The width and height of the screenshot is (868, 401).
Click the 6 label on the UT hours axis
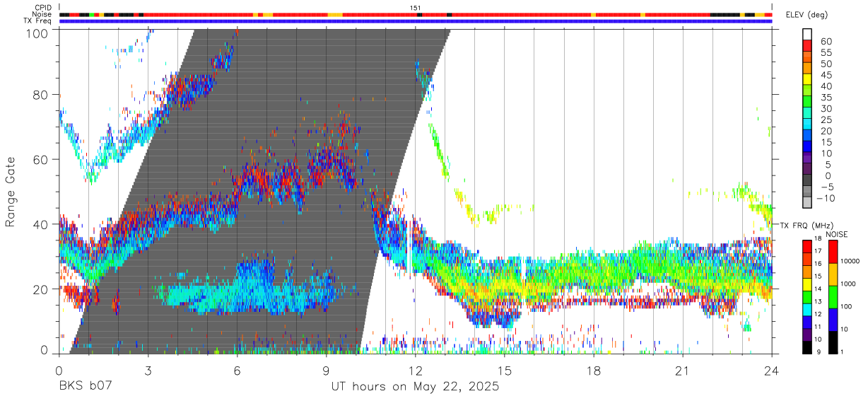point(237,371)
